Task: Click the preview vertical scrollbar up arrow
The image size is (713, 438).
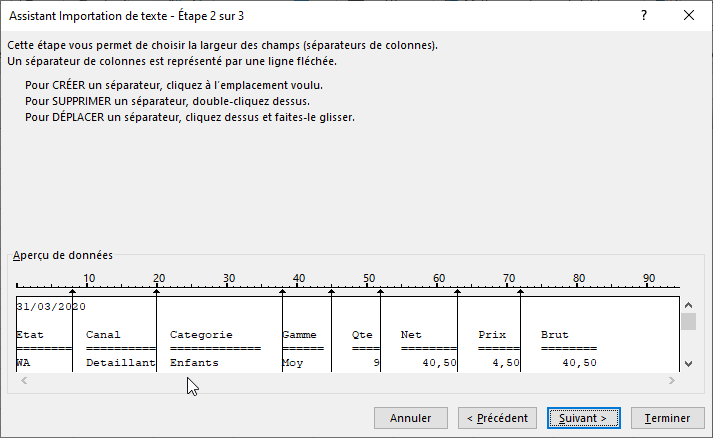Action: (x=688, y=303)
